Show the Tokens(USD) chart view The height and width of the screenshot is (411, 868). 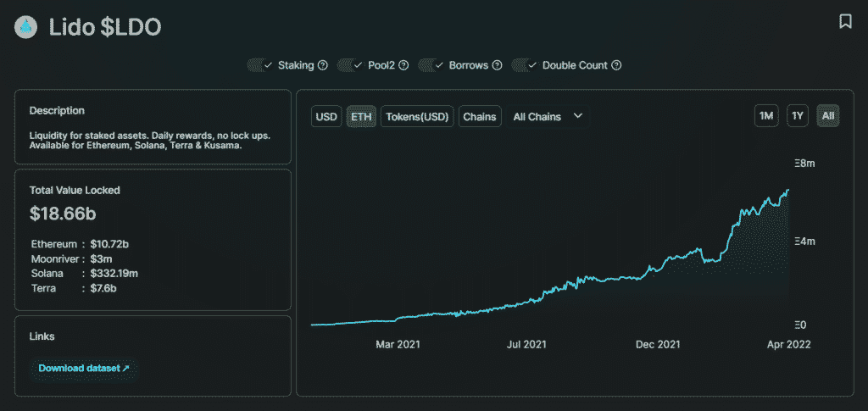point(417,117)
